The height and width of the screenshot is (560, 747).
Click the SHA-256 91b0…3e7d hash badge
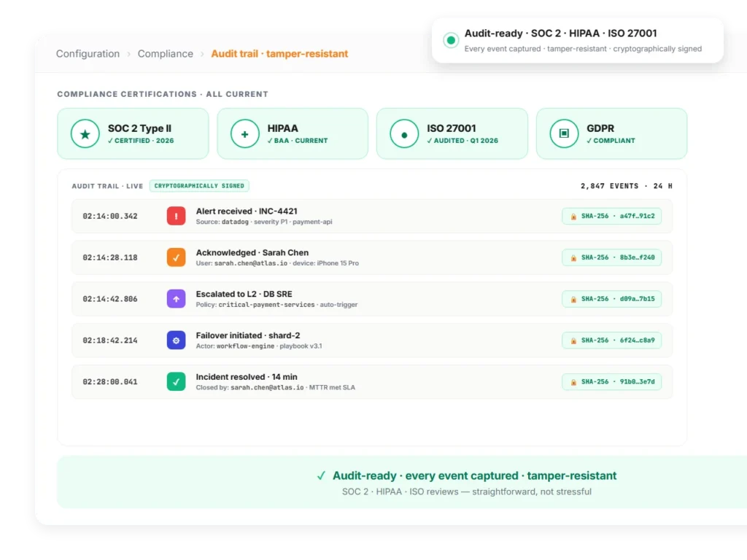[x=612, y=382]
